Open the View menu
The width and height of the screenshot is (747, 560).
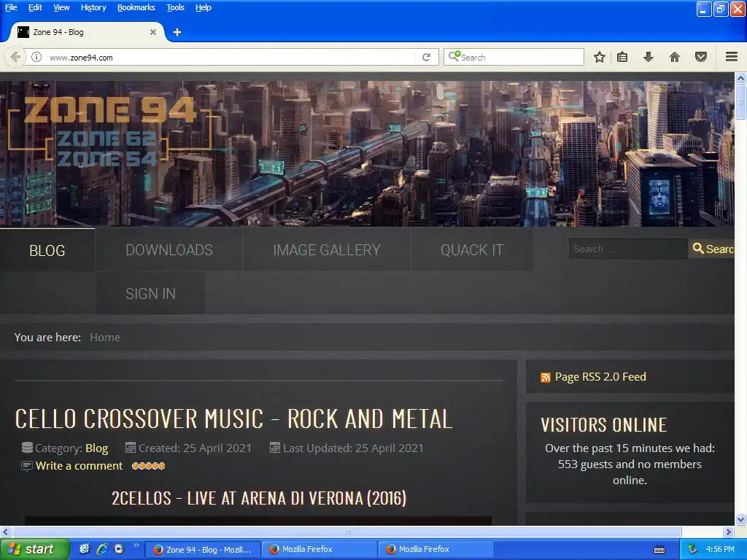tap(61, 7)
